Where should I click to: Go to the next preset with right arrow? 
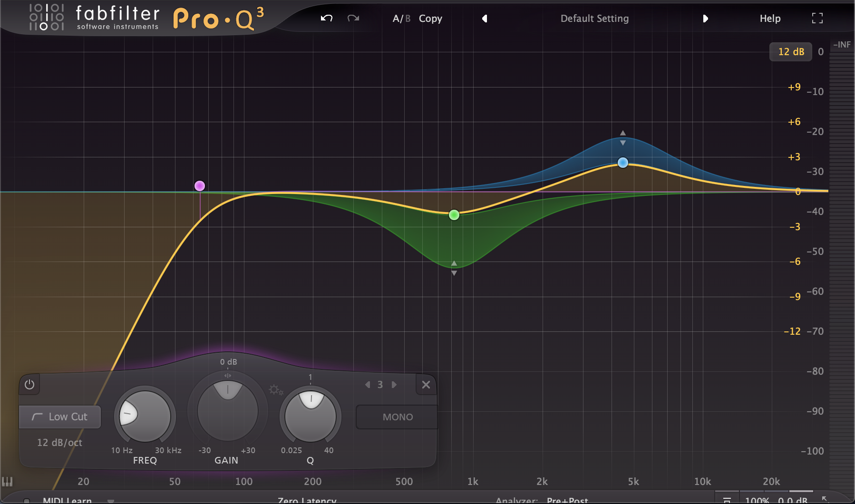point(705,19)
